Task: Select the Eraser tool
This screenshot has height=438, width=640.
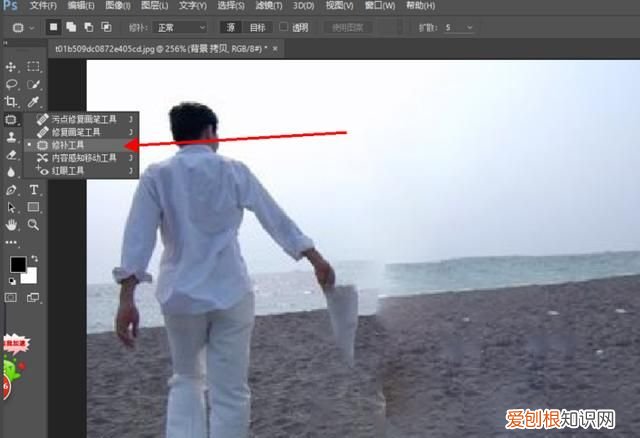Action: pos(11,155)
